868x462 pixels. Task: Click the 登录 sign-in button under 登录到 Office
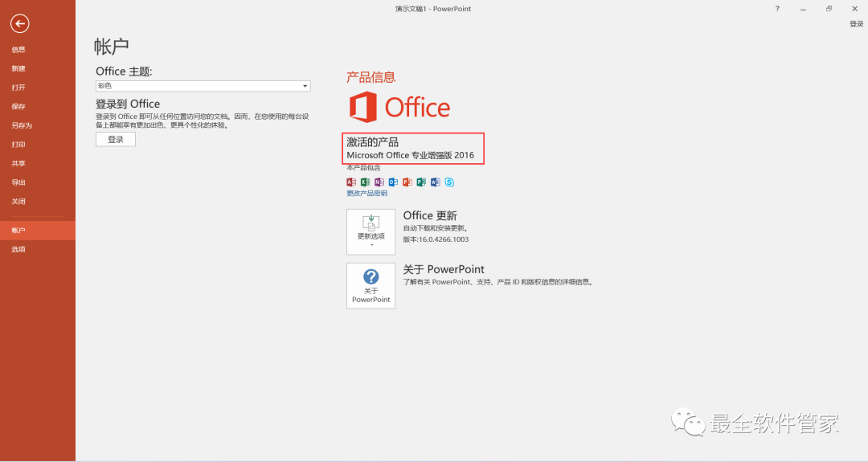coord(116,140)
